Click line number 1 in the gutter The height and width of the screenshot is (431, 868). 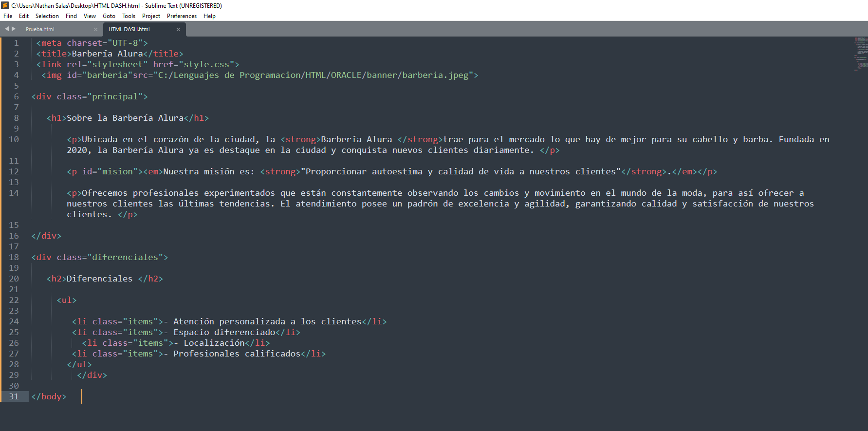[x=16, y=43]
